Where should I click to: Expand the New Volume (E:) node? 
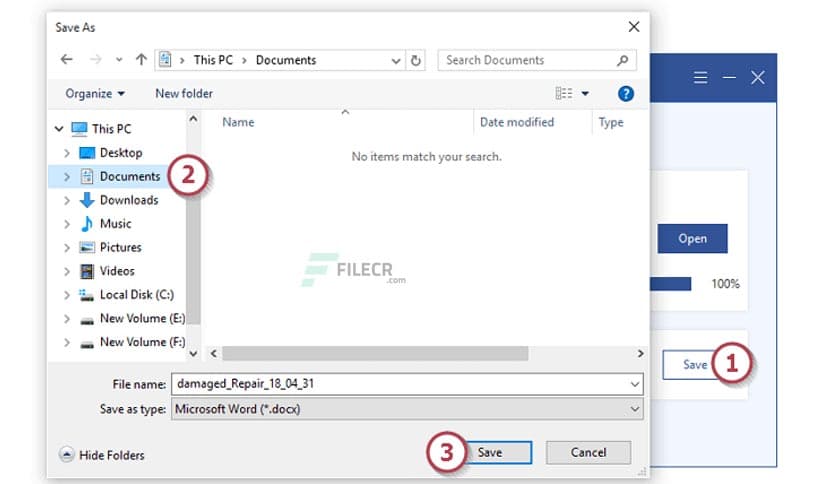pyautogui.click(x=67, y=319)
